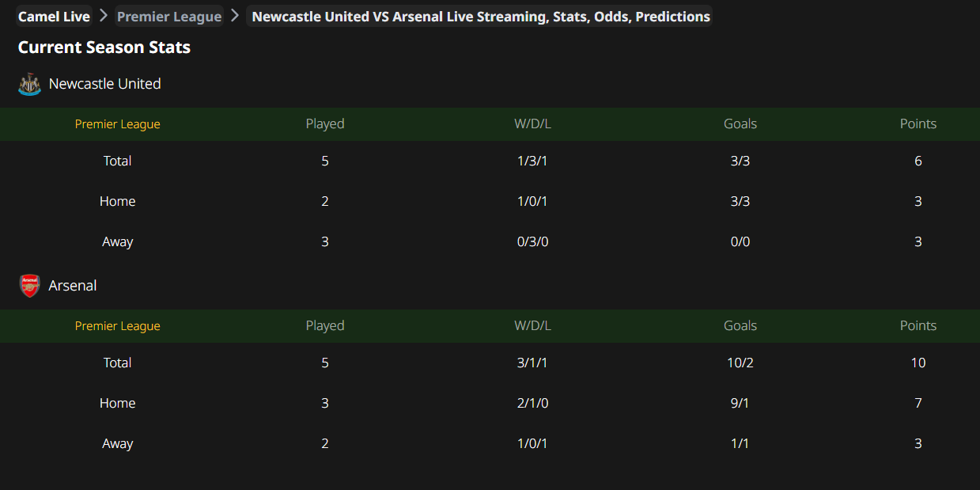Click the Arsenal club crest icon
The width and height of the screenshot is (980, 490).
tap(29, 286)
